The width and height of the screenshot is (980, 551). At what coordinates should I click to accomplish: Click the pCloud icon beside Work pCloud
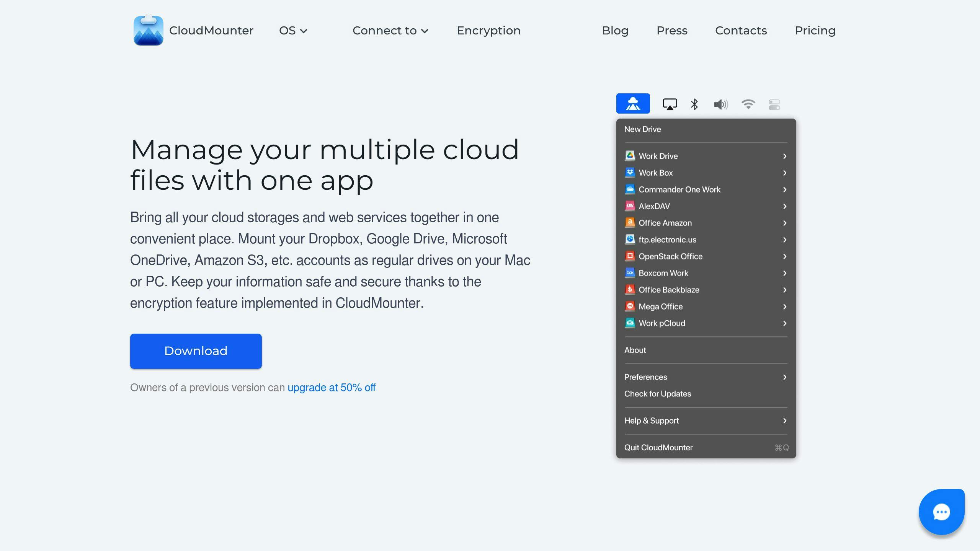[630, 323]
